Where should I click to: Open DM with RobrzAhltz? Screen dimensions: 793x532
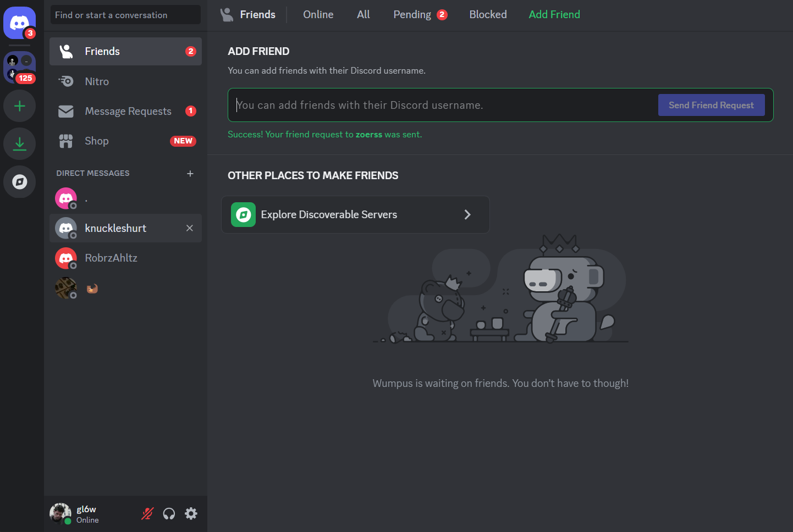pos(125,258)
